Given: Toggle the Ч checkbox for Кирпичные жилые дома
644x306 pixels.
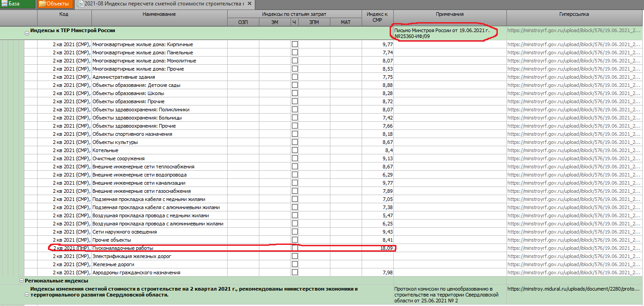Looking at the screenshot, I should pos(295,44).
